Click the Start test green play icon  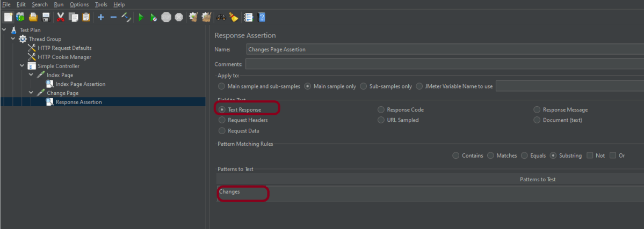[140, 17]
